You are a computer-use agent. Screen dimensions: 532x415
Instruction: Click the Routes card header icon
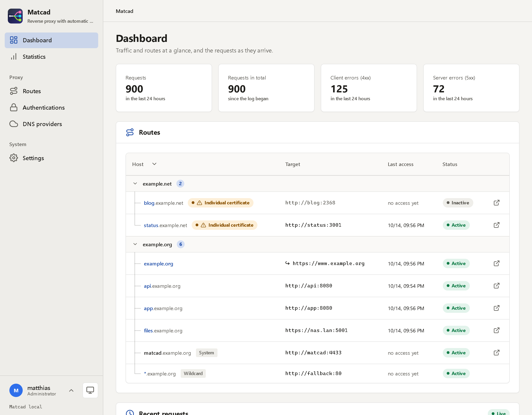[130, 132]
